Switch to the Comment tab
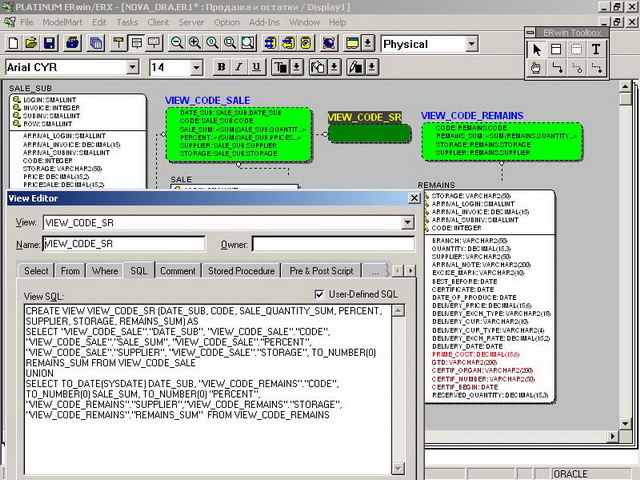The height and width of the screenshot is (480, 640). click(178, 271)
